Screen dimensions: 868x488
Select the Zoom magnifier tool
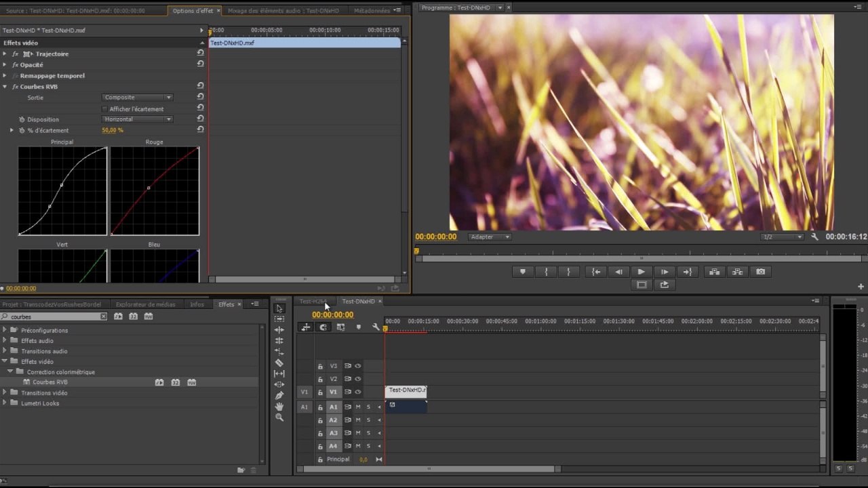point(279,418)
